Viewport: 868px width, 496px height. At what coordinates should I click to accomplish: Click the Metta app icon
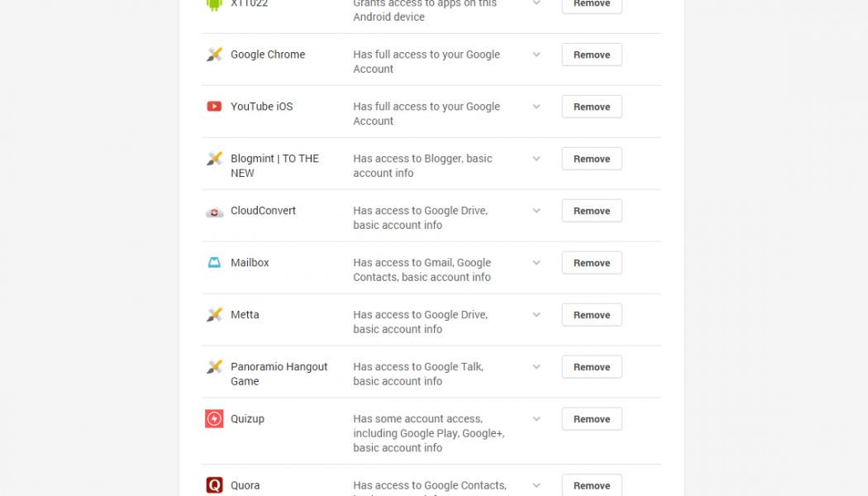214,315
